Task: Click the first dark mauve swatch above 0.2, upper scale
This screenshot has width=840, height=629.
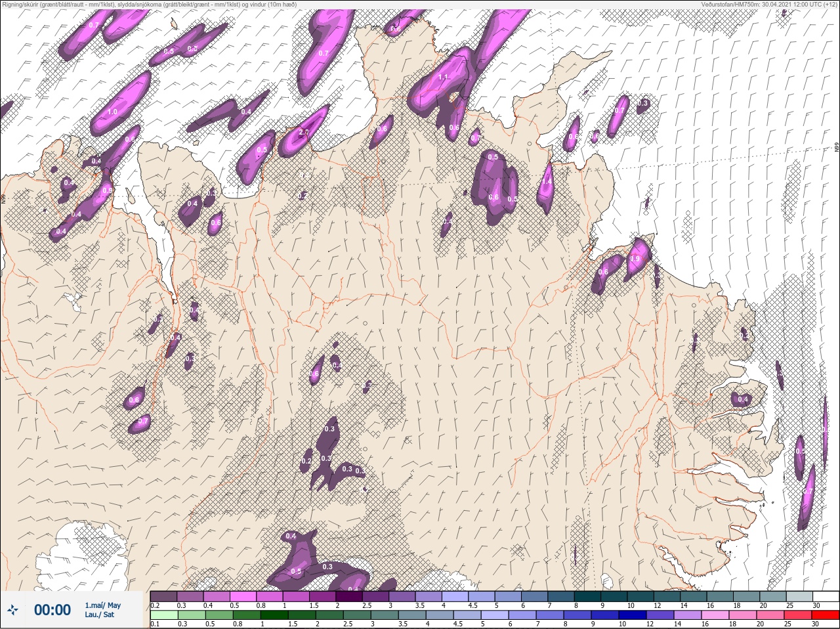Action: [x=163, y=596]
